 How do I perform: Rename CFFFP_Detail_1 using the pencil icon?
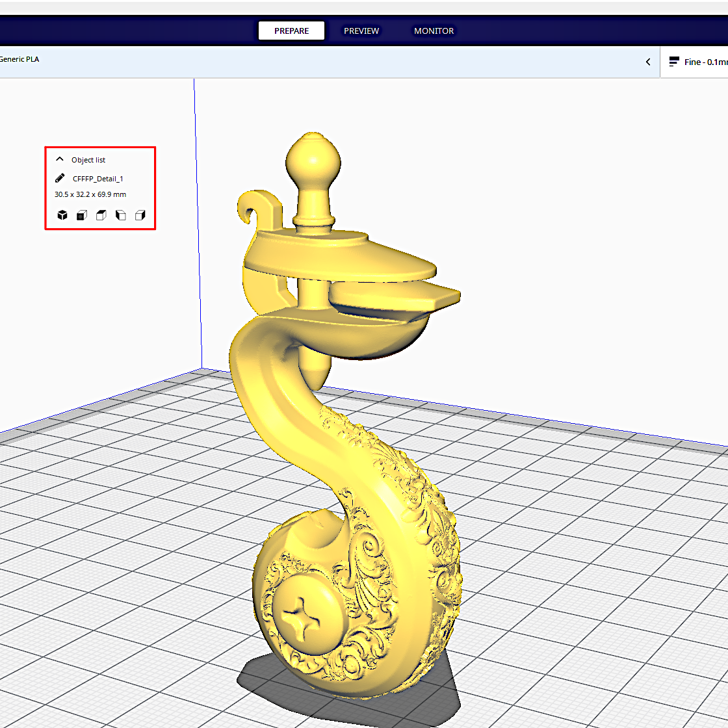(60, 178)
